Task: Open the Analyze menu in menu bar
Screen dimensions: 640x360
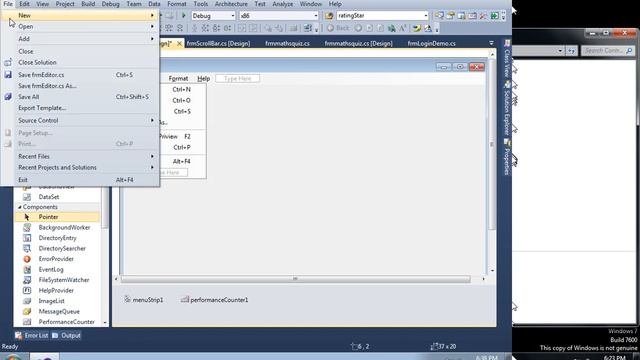Action: (282, 4)
